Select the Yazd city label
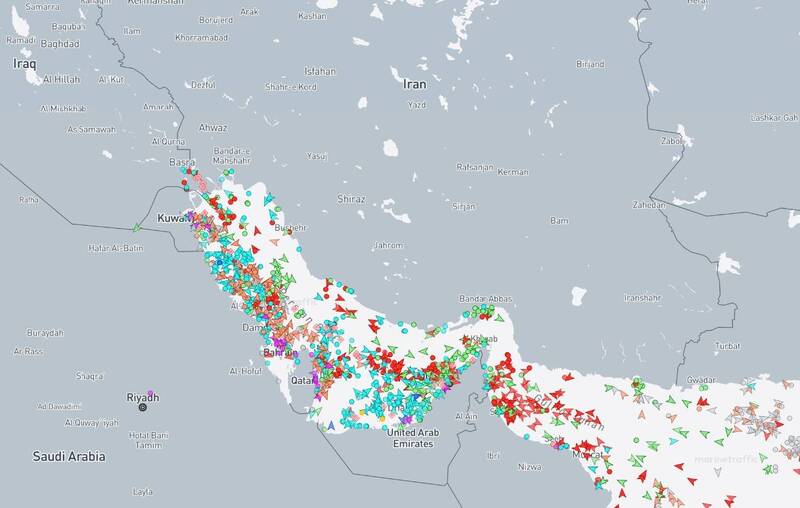 (417, 104)
